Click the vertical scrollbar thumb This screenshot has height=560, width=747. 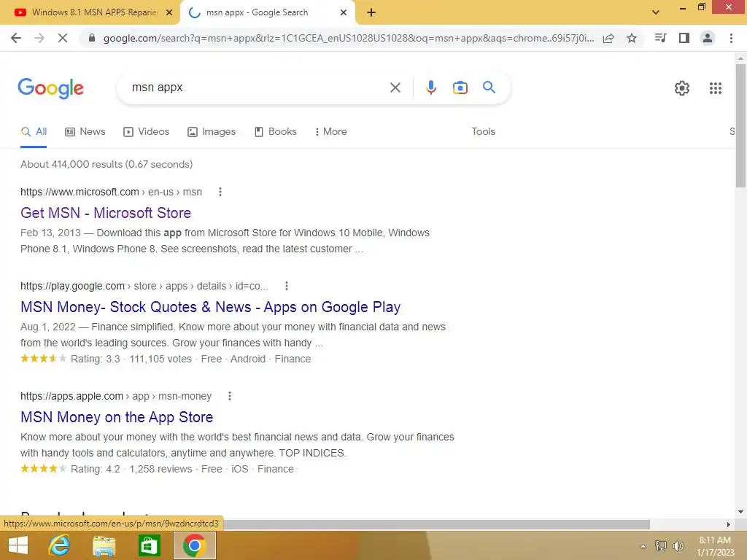pyautogui.click(x=740, y=125)
